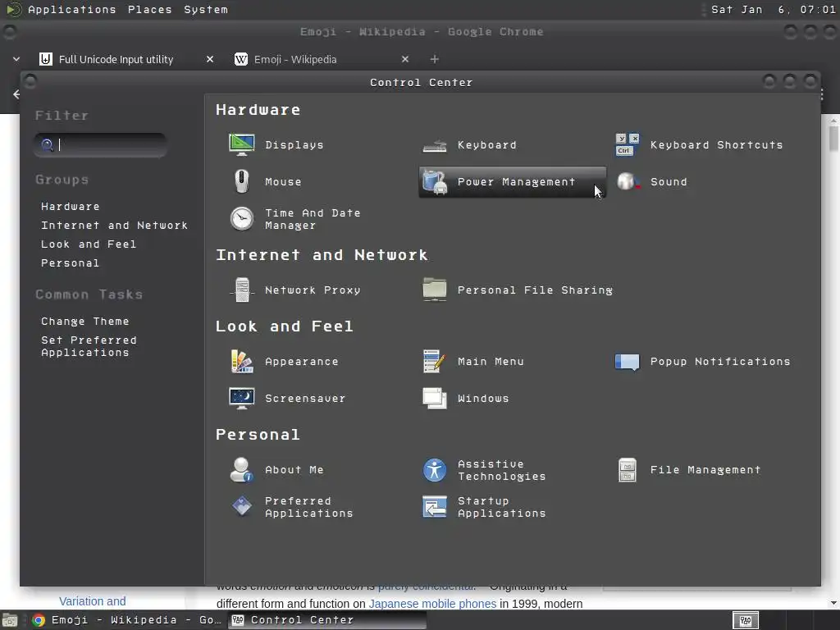Viewport: 840px width, 630px height.
Task: Click the About Me label
Action: (x=294, y=470)
